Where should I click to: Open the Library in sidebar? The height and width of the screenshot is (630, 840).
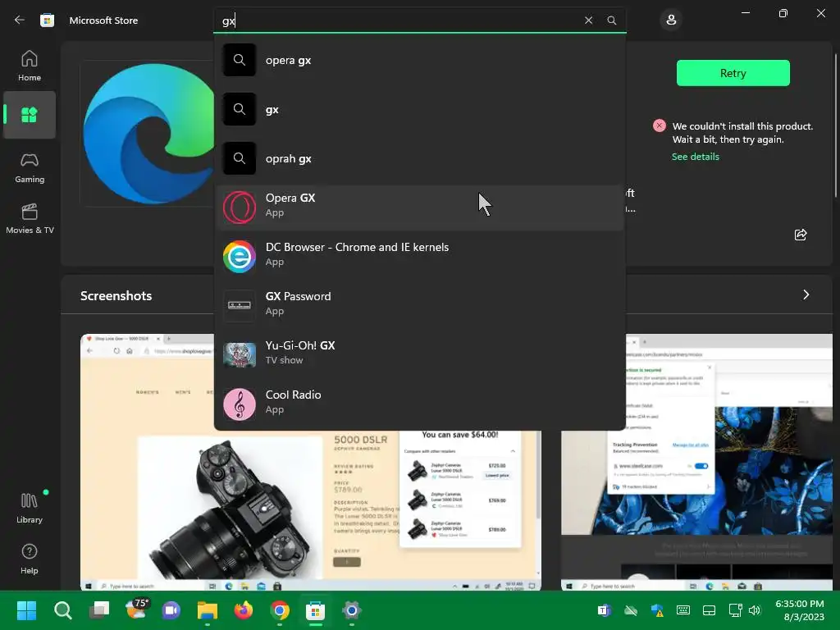(30, 508)
